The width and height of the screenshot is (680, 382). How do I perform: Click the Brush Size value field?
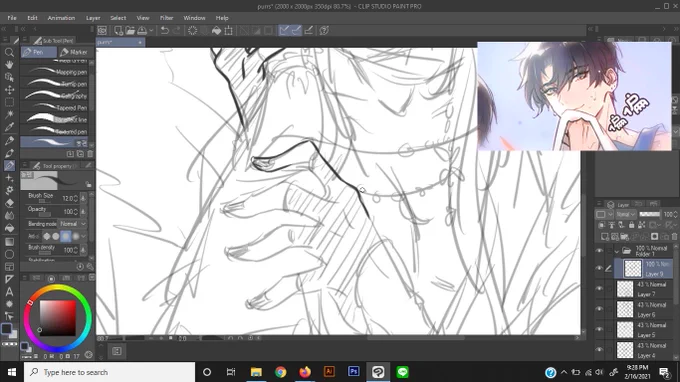coord(68,199)
